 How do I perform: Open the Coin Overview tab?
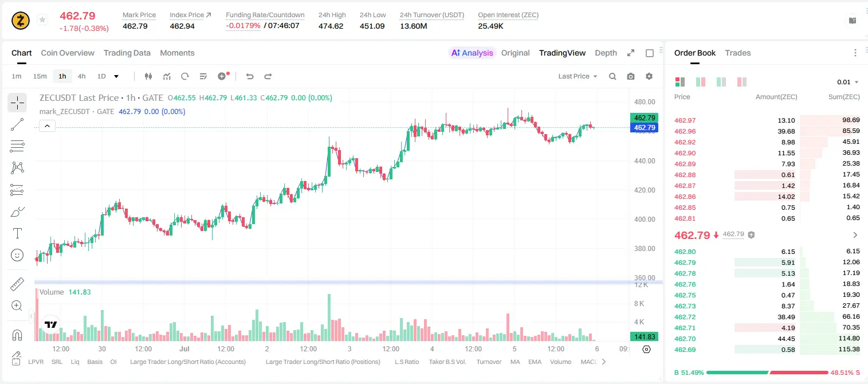(68, 53)
